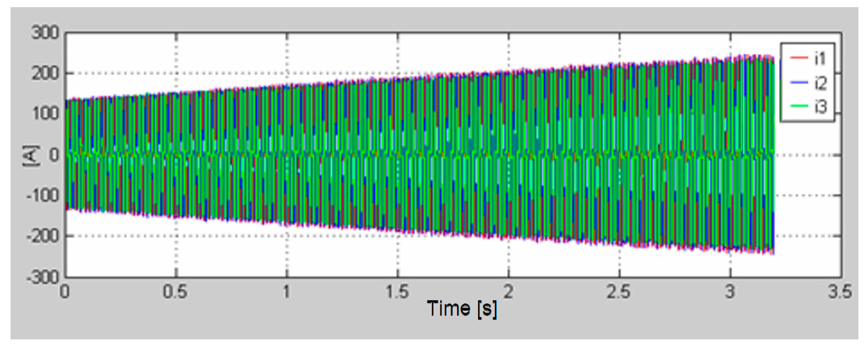Screen dimensions: 868x348
Task: Click the 1.5 x-axis tick label
Action: pyautogui.click(x=397, y=291)
